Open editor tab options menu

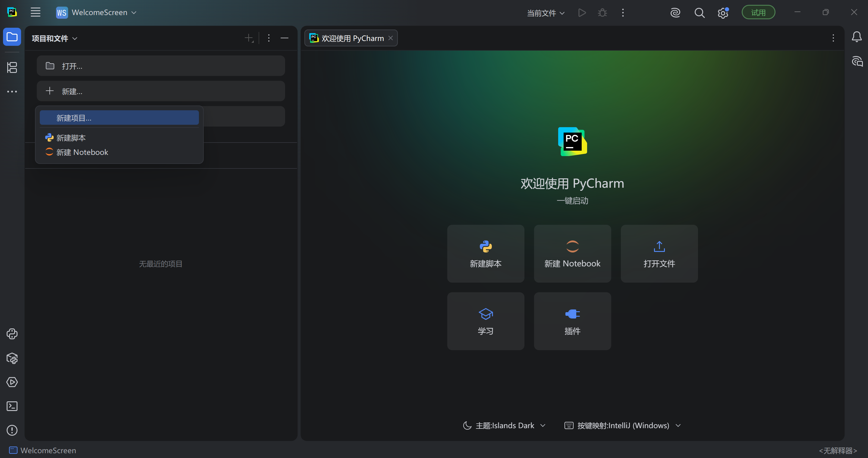pyautogui.click(x=833, y=38)
